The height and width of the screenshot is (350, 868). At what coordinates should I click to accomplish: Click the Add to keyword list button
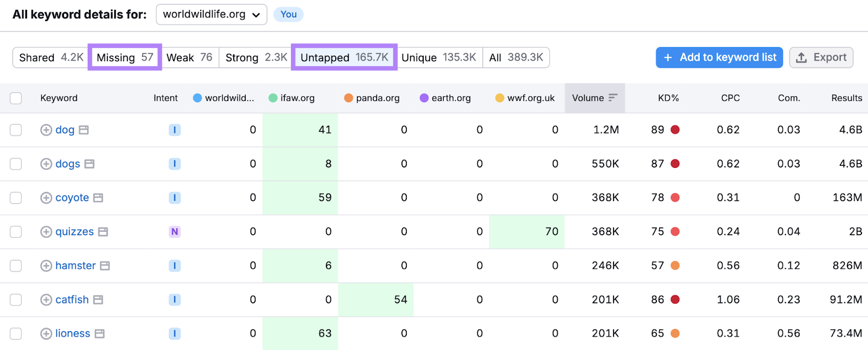[719, 57]
